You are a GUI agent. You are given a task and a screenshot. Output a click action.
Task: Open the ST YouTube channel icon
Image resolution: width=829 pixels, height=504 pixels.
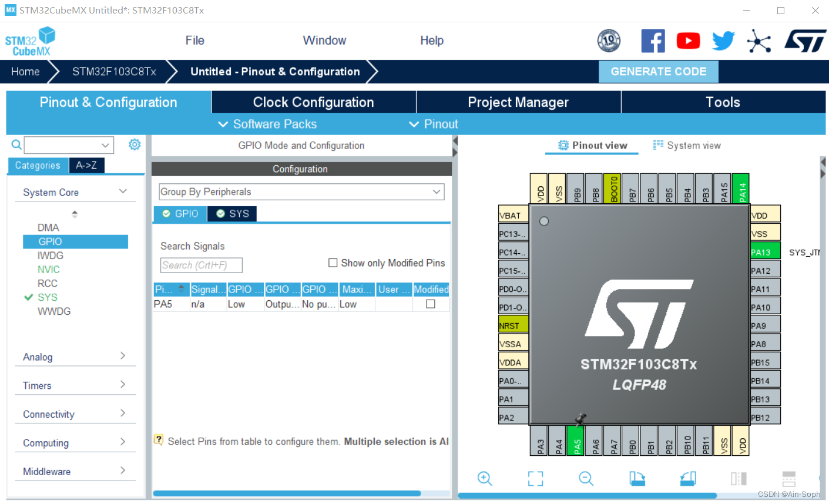pyautogui.click(x=688, y=41)
